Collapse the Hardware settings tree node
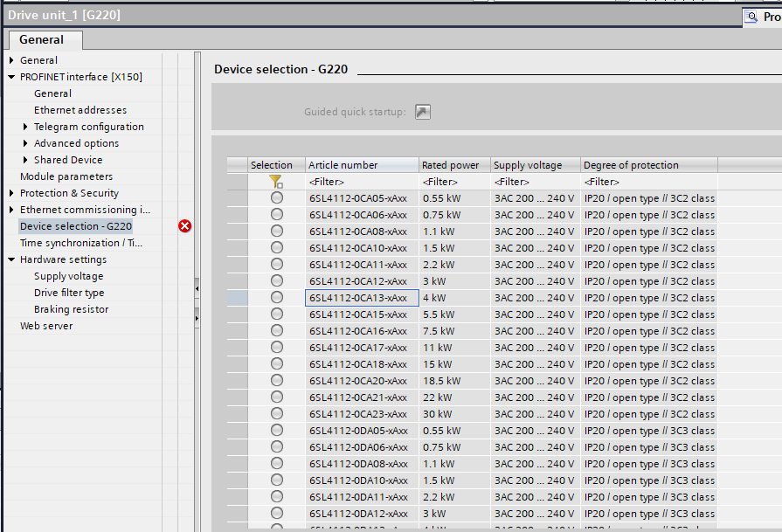This screenshot has width=782, height=532. pos(11,259)
